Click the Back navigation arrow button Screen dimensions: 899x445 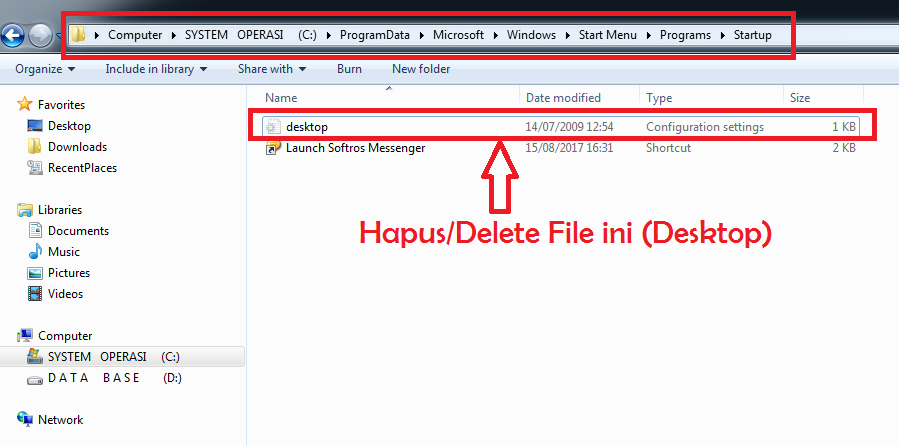[x=11, y=36]
